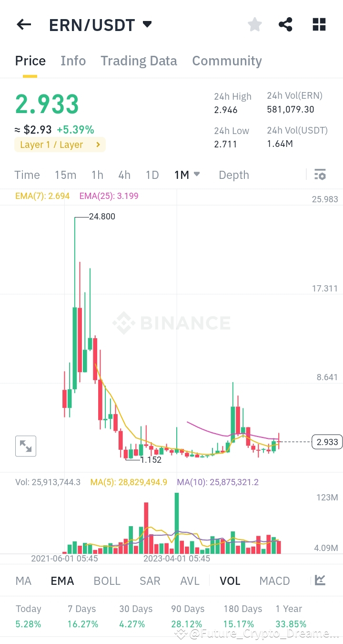Screen dimensions: 343x644
Task: Switch to the Community tab
Action: 227,61
